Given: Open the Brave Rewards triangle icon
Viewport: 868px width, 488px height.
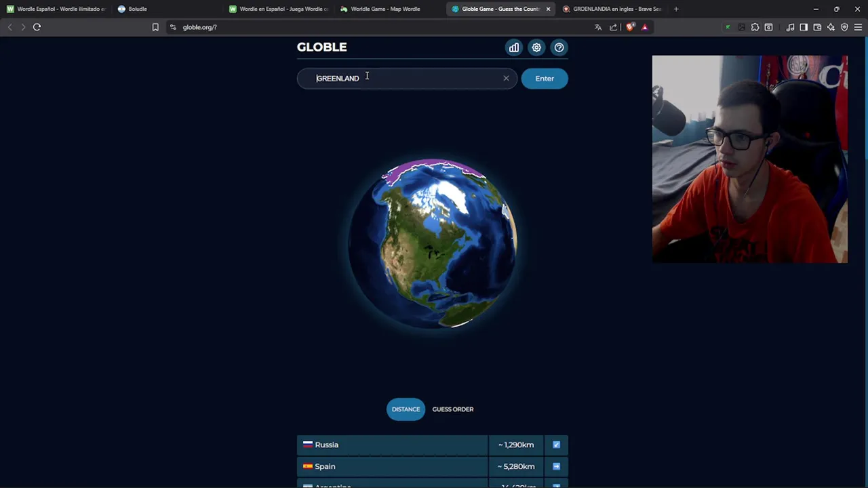Looking at the screenshot, I should pyautogui.click(x=644, y=27).
